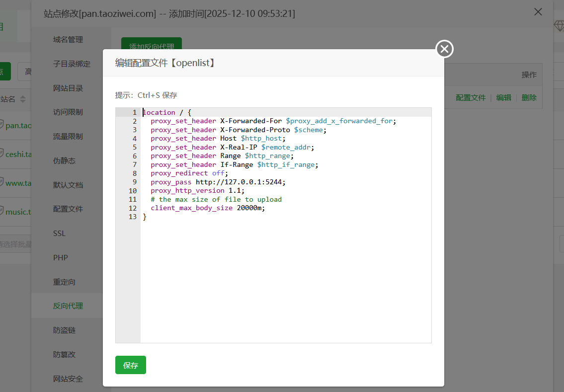Switch to the 域名管理 tab
Viewport: 564px width, 392px height.
pyautogui.click(x=68, y=40)
